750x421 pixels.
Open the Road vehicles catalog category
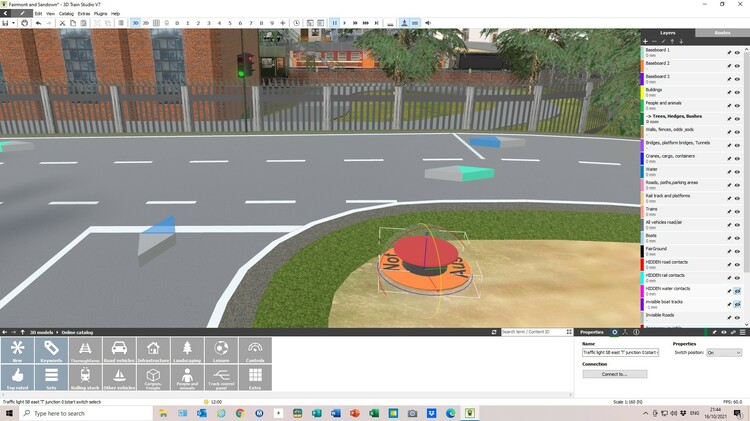coord(119,350)
